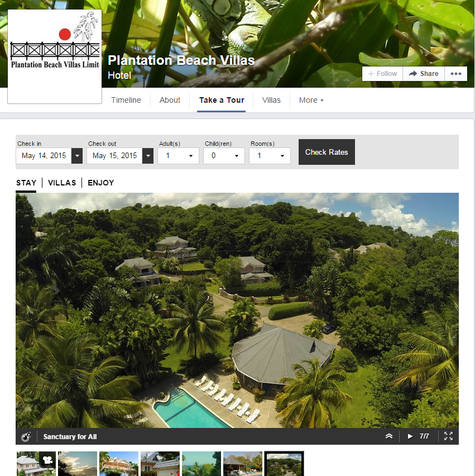Switch to the Timeline tab

[126, 100]
